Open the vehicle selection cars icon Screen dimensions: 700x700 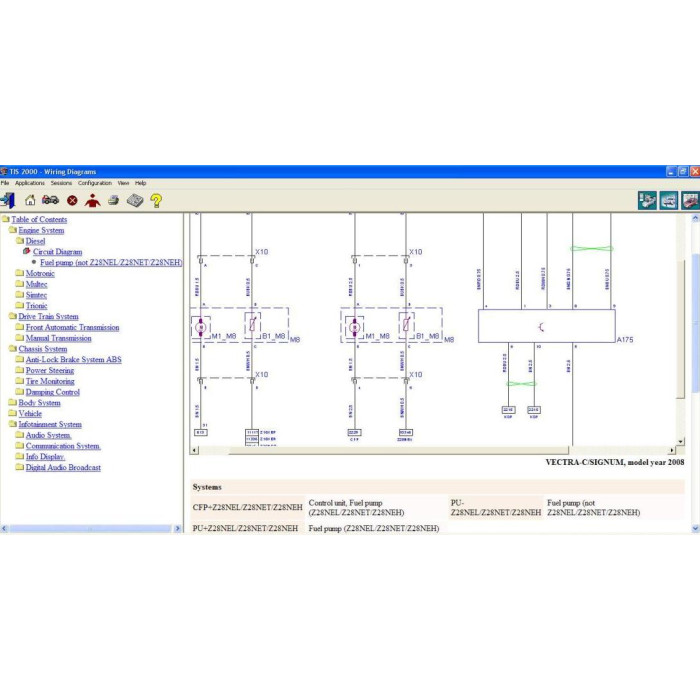[50, 200]
